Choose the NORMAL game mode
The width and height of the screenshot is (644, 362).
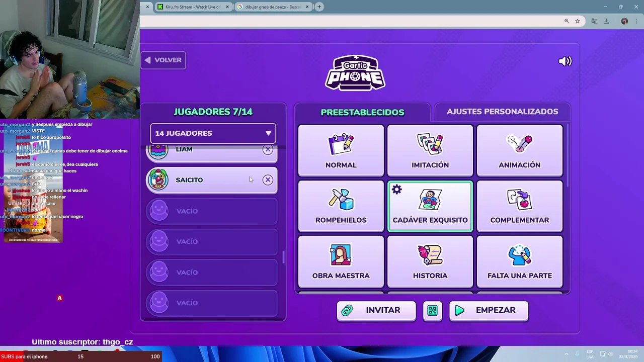coord(341,151)
